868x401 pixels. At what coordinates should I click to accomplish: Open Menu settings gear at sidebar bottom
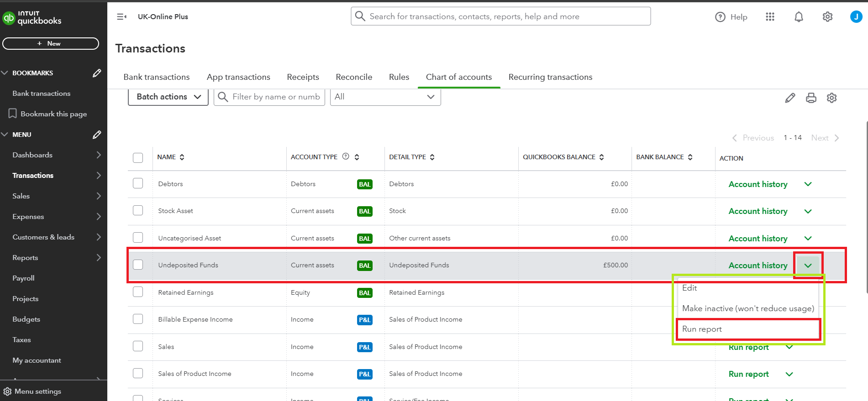pyautogui.click(x=7, y=391)
